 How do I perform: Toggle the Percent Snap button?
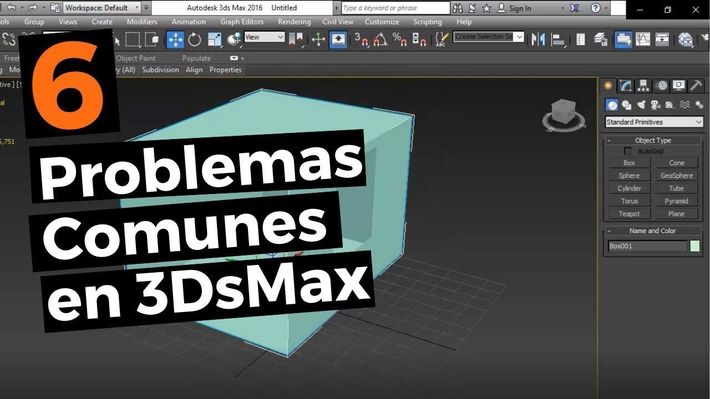tap(399, 40)
